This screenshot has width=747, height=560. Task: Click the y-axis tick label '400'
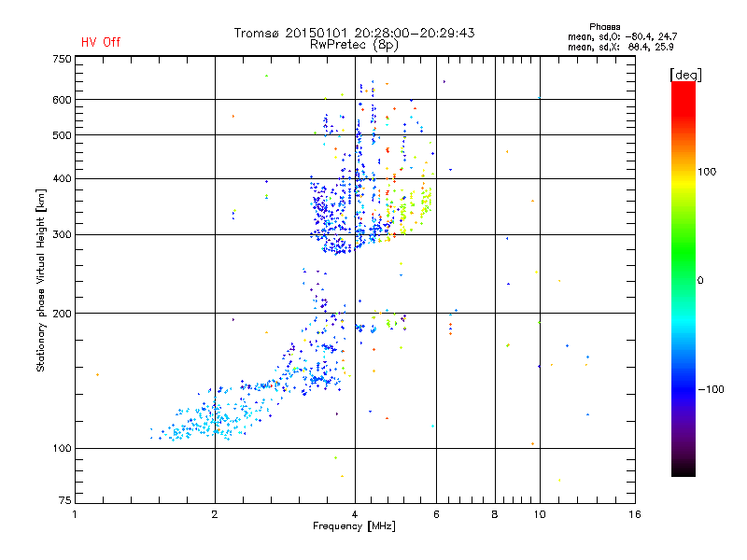(x=62, y=179)
